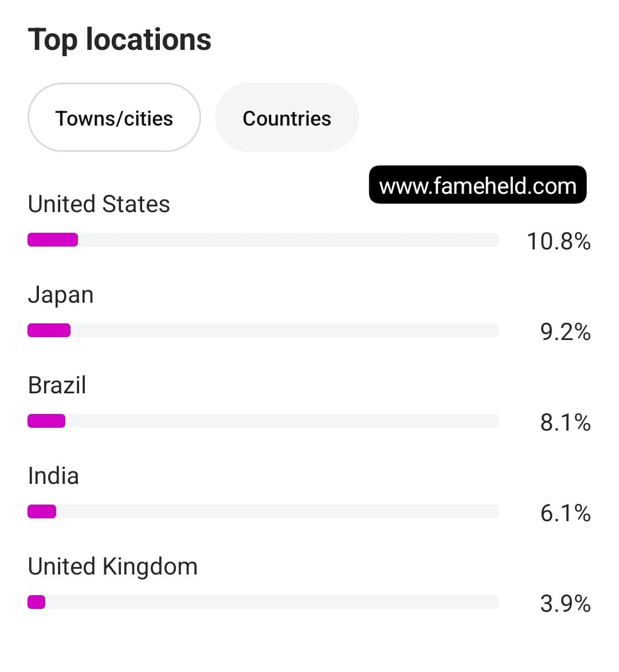This screenshot has height=672, width=619.
Task: Switch to the Towns/cities tab
Action: (114, 118)
